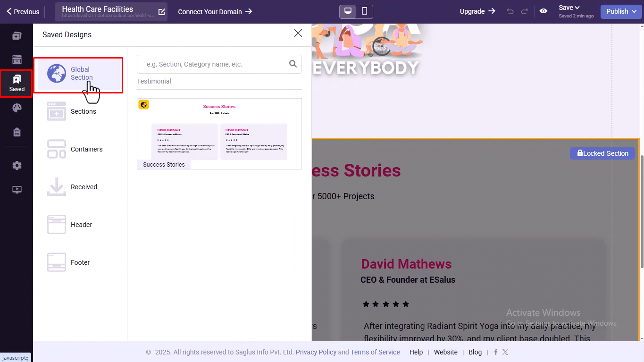
Task: Click the redo arrow
Action: (x=524, y=11)
